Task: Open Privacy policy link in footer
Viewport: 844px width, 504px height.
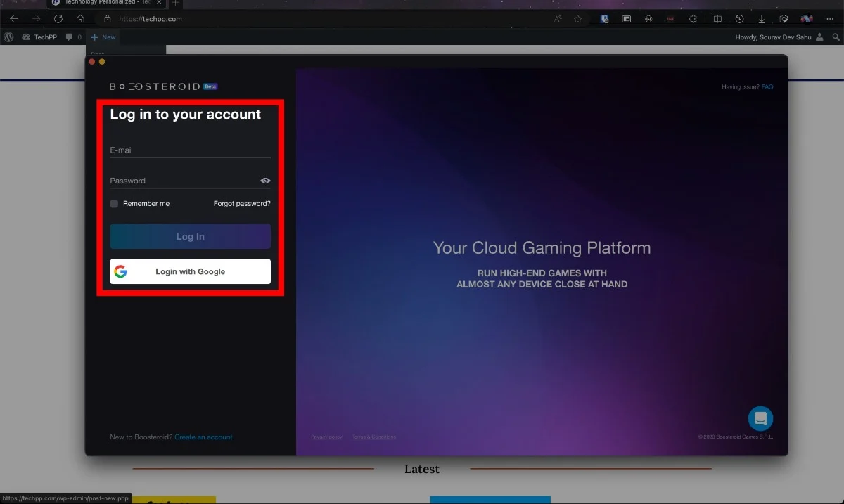Action: click(327, 437)
